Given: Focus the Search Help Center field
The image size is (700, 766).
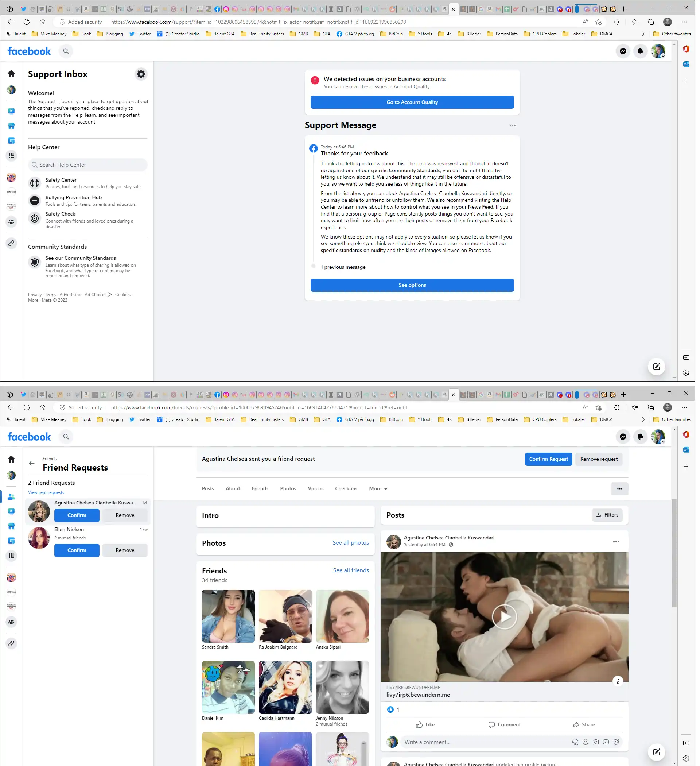Looking at the screenshot, I should click(x=88, y=165).
